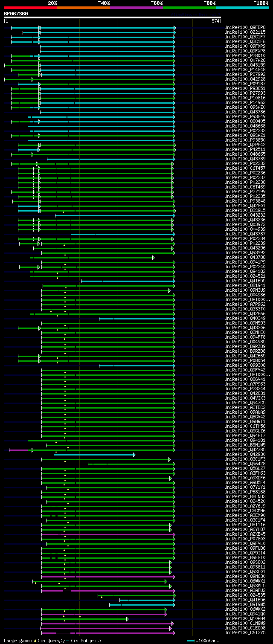Select the UniRef100_Q4VIX3 label
This screenshot has width=273, height=644.
click(x=244, y=398)
